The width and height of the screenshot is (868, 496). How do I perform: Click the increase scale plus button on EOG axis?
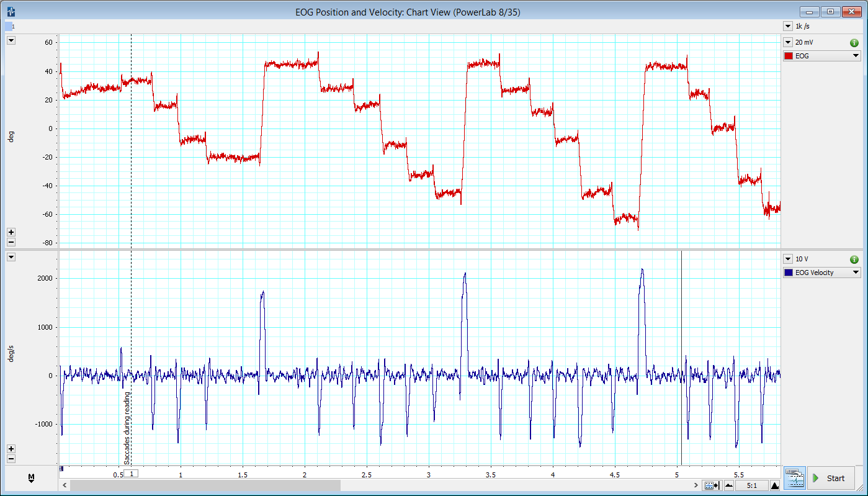[x=11, y=232]
